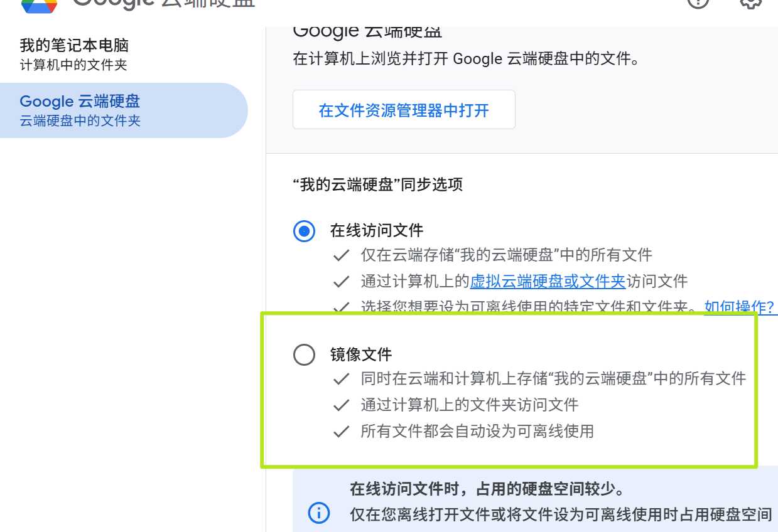Click the “我的云端硬盘”同步选项 heading

pos(377,185)
